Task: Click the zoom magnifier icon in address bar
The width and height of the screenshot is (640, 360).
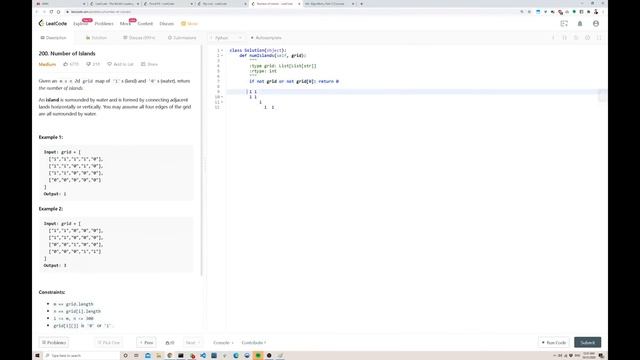Action: (x=522, y=12)
